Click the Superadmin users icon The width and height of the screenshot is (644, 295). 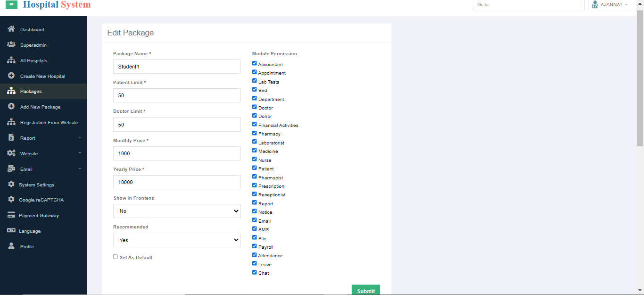[x=11, y=45]
